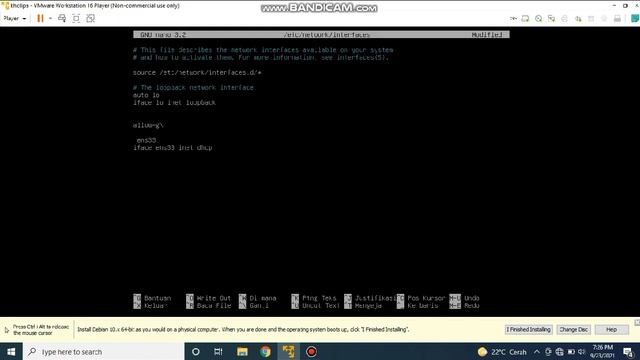Open the weather widget showing 22°C Cerah
640x360 pixels.
tap(502, 351)
